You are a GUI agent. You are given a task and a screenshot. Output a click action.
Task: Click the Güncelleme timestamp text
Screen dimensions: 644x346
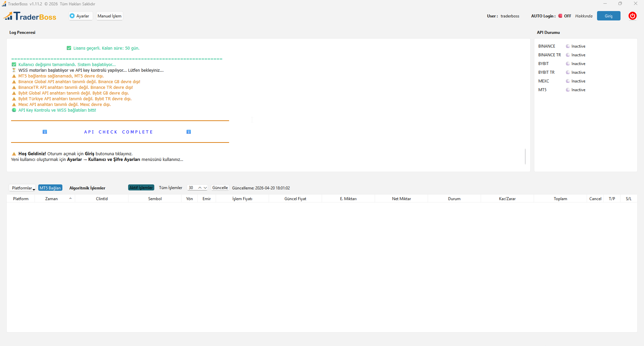coord(261,188)
